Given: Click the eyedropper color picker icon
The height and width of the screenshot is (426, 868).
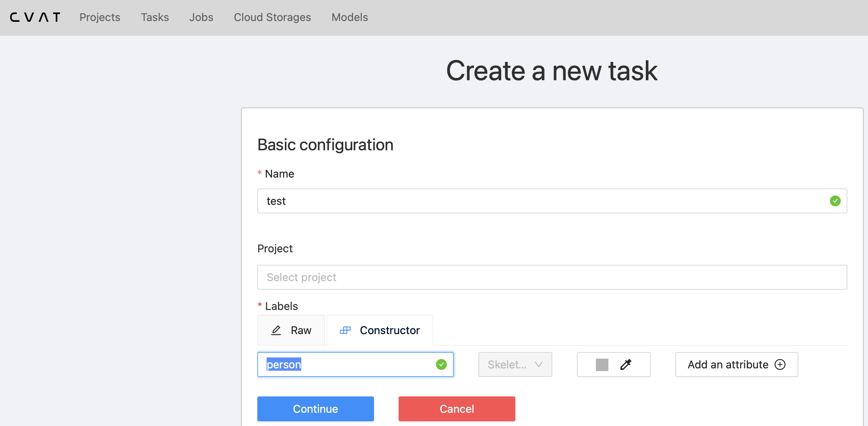Looking at the screenshot, I should 626,364.
